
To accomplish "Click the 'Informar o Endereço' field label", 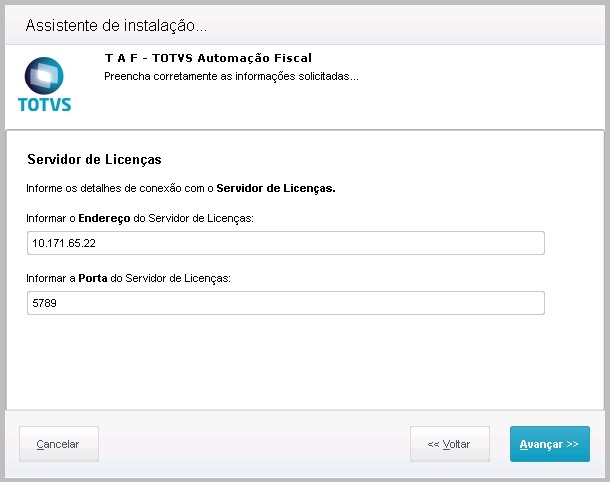I will tap(141, 218).
